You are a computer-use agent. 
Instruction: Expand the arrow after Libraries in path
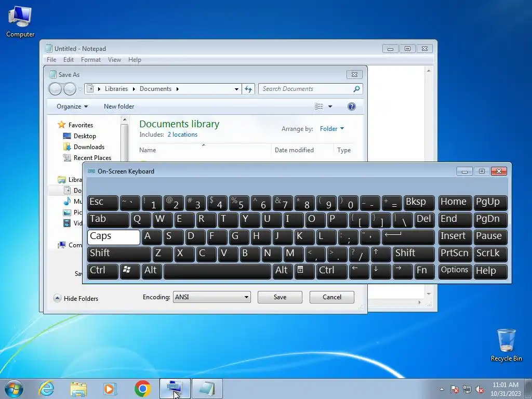coord(134,89)
